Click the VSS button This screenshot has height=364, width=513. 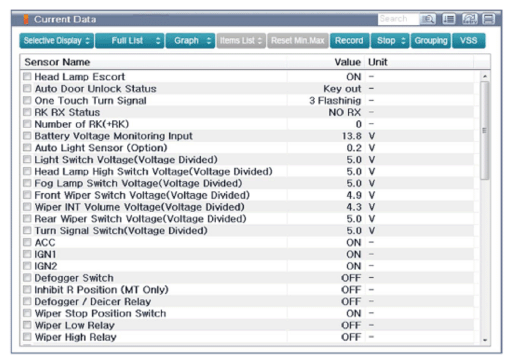point(469,41)
